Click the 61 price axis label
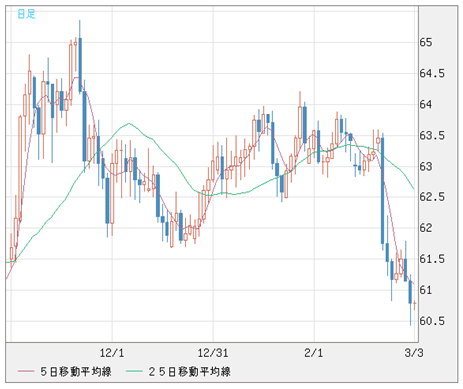Screen dimensions: 463x389 [426, 290]
